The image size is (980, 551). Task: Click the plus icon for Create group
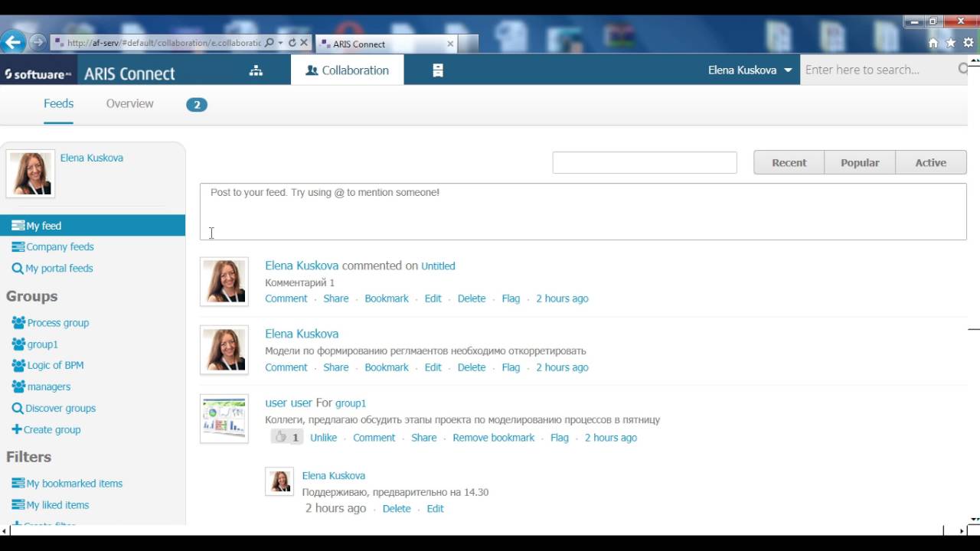pos(17,429)
